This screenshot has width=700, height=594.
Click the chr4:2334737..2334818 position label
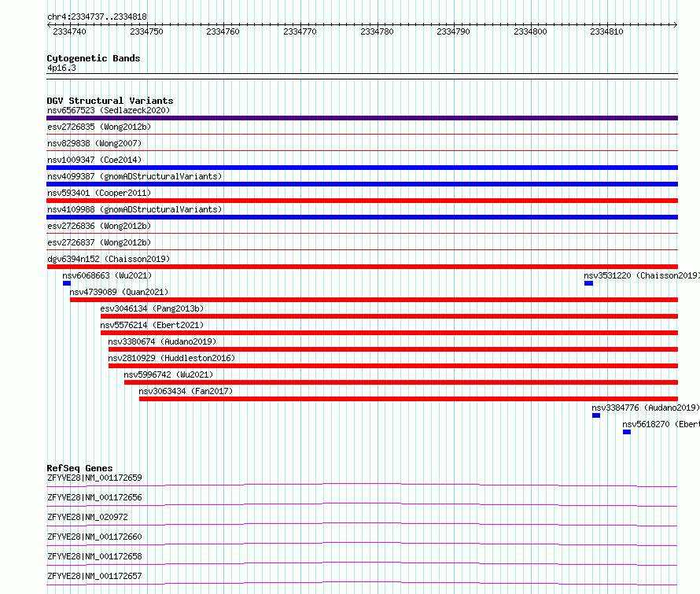click(97, 17)
